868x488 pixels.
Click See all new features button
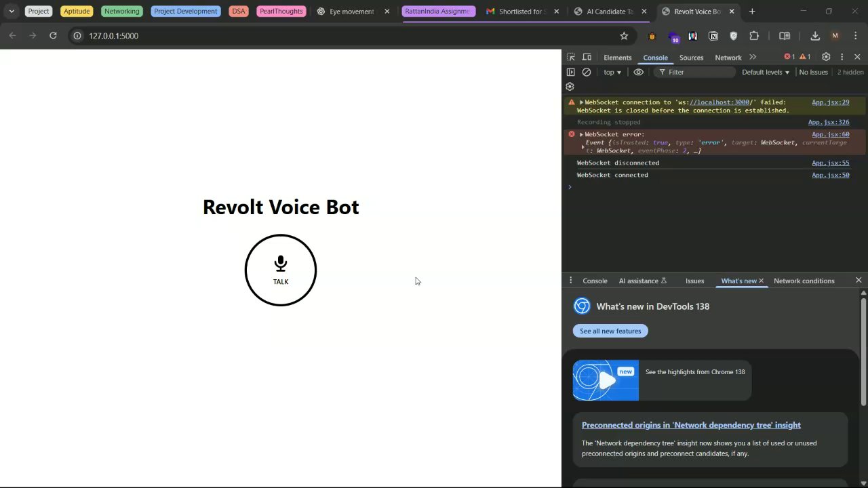pyautogui.click(x=610, y=331)
